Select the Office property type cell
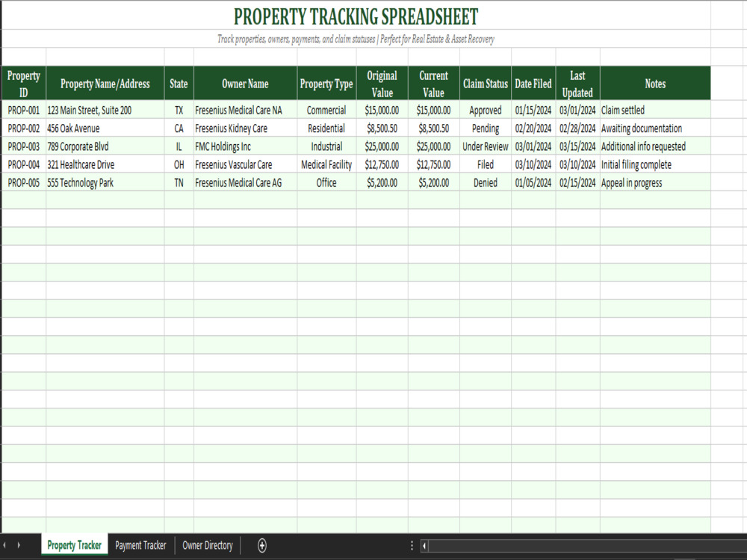Image resolution: width=747 pixels, height=560 pixels. pyautogui.click(x=326, y=182)
